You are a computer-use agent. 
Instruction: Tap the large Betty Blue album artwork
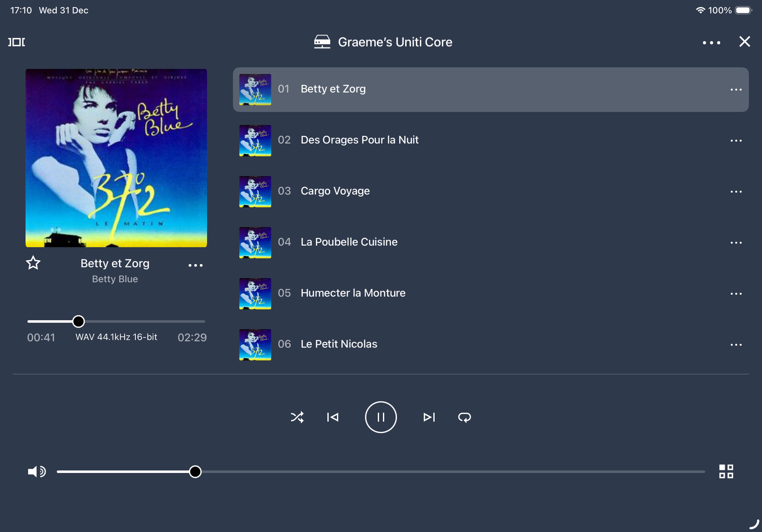[x=116, y=158]
